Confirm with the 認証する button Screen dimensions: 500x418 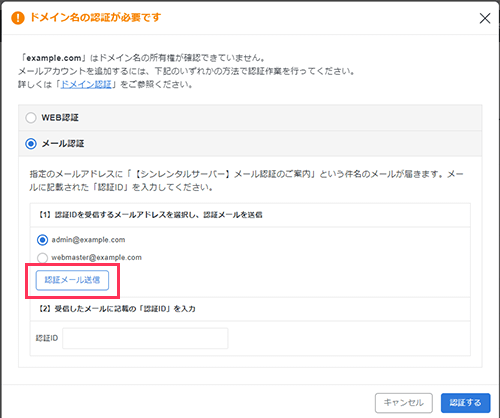pos(465,403)
